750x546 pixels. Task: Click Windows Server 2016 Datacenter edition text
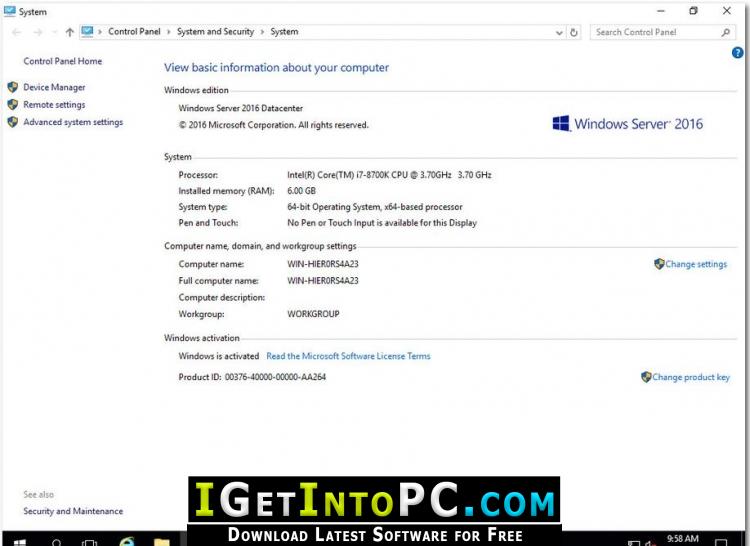[241, 108]
